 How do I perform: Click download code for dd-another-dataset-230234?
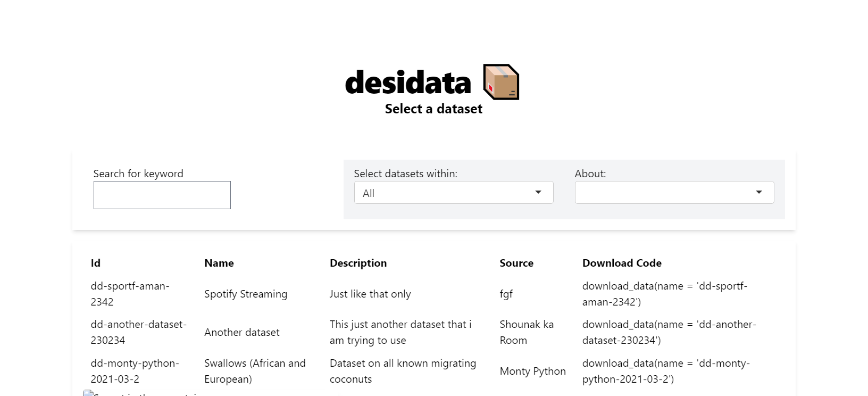click(669, 332)
